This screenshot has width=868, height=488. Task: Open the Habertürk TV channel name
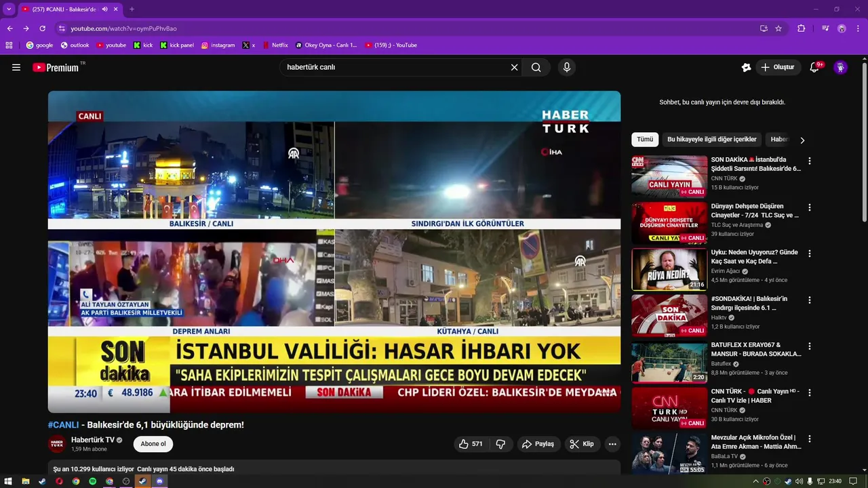coord(93,440)
